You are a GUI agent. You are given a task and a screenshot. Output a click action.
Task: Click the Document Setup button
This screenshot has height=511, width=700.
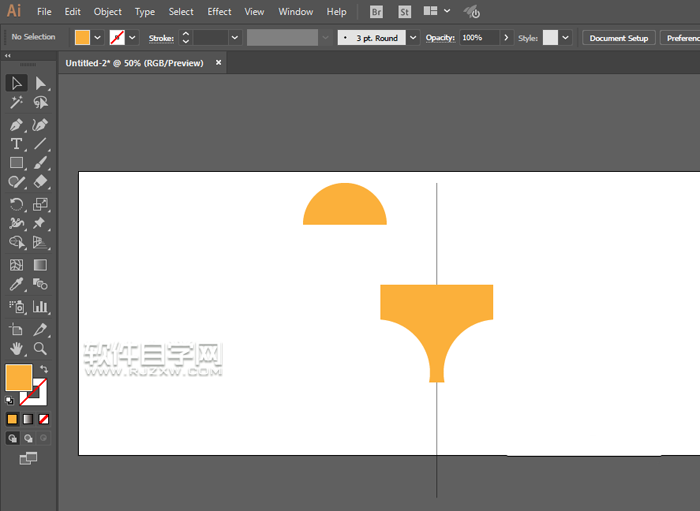tap(619, 38)
